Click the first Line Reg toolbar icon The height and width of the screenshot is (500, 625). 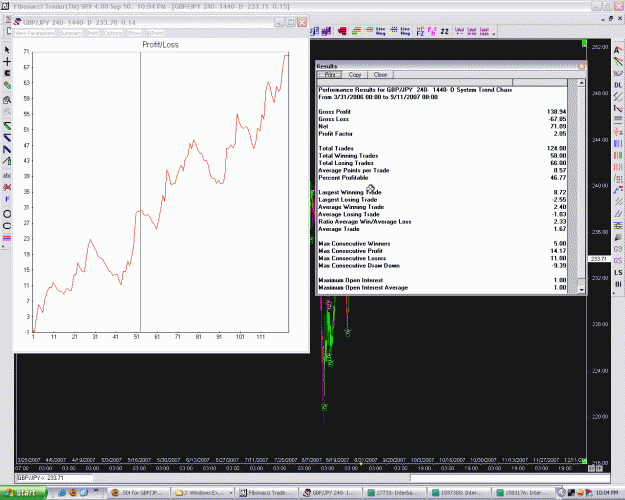[381, 31]
